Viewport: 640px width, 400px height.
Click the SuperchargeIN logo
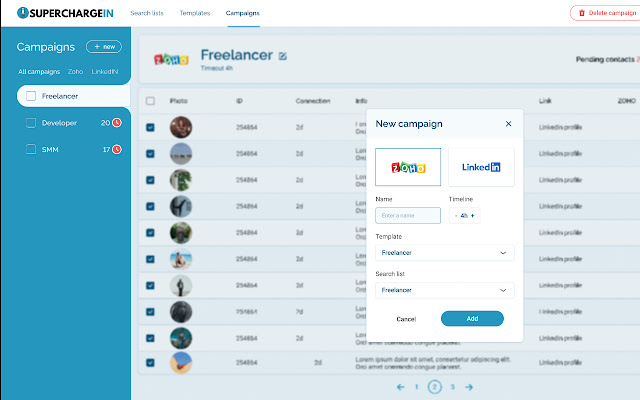point(65,13)
